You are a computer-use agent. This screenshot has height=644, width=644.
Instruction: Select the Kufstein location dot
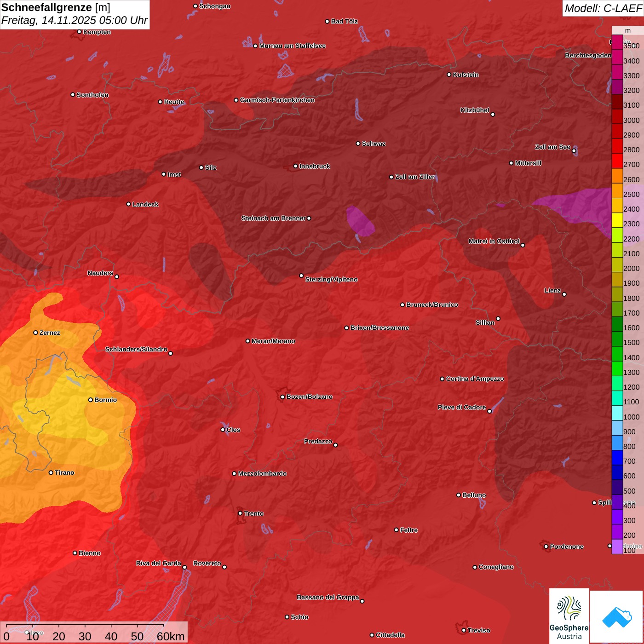[x=449, y=75]
